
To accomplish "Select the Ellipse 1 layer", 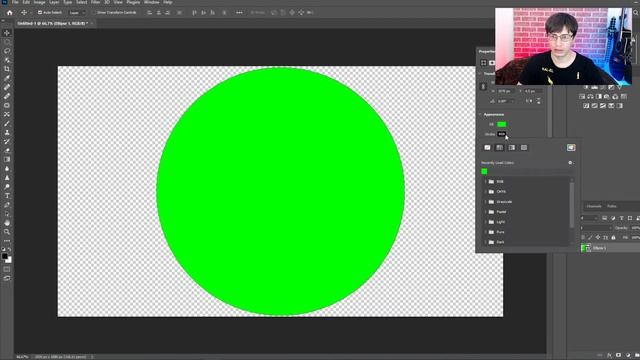I will coord(610,248).
